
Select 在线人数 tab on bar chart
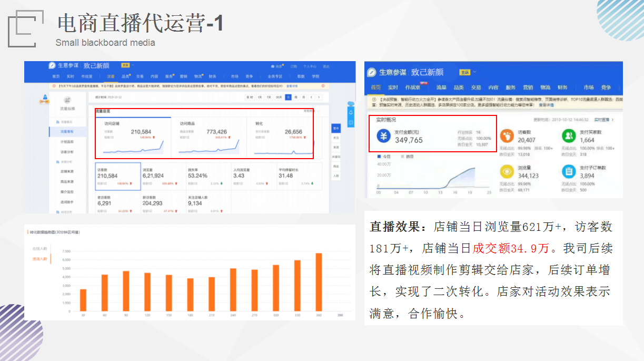[x=40, y=248]
